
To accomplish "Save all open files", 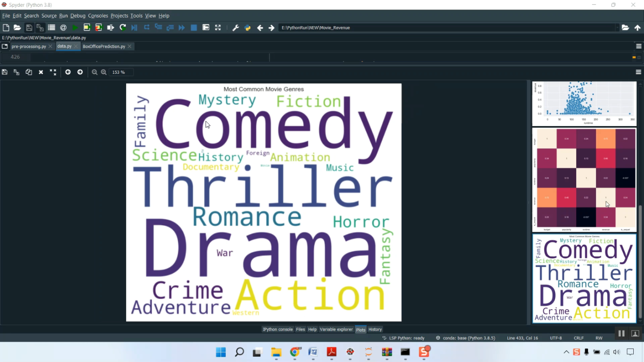I will coord(39,27).
